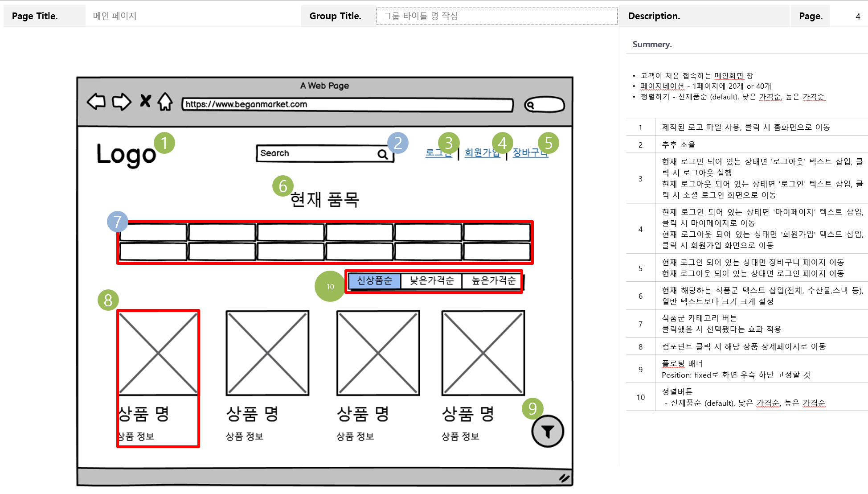The width and height of the screenshot is (868, 494).
Task: Click the 현재 품목 heading
Action: pos(324,199)
